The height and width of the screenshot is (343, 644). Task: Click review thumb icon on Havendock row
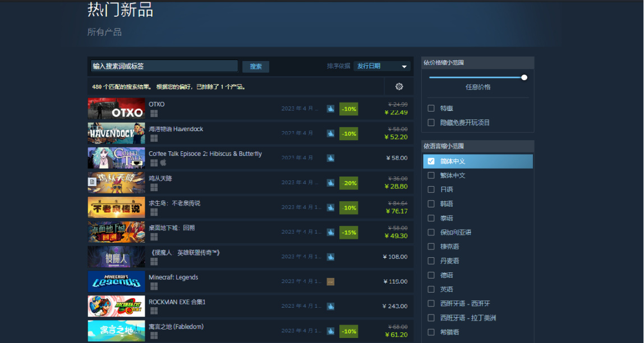[330, 133]
